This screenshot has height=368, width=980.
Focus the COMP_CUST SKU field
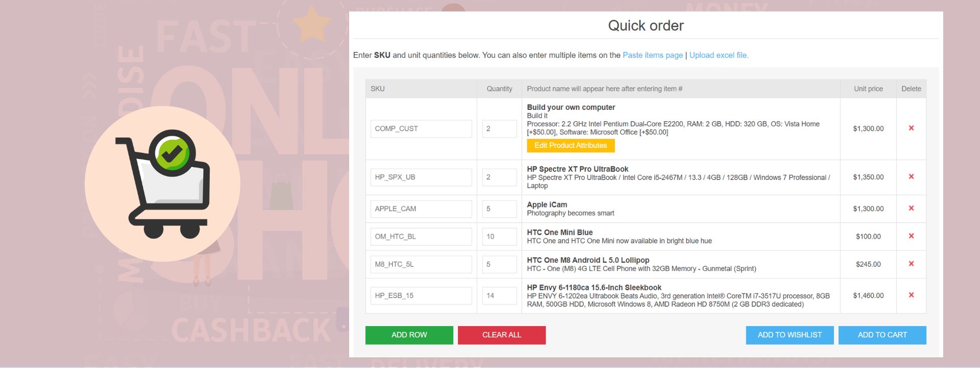(x=421, y=129)
